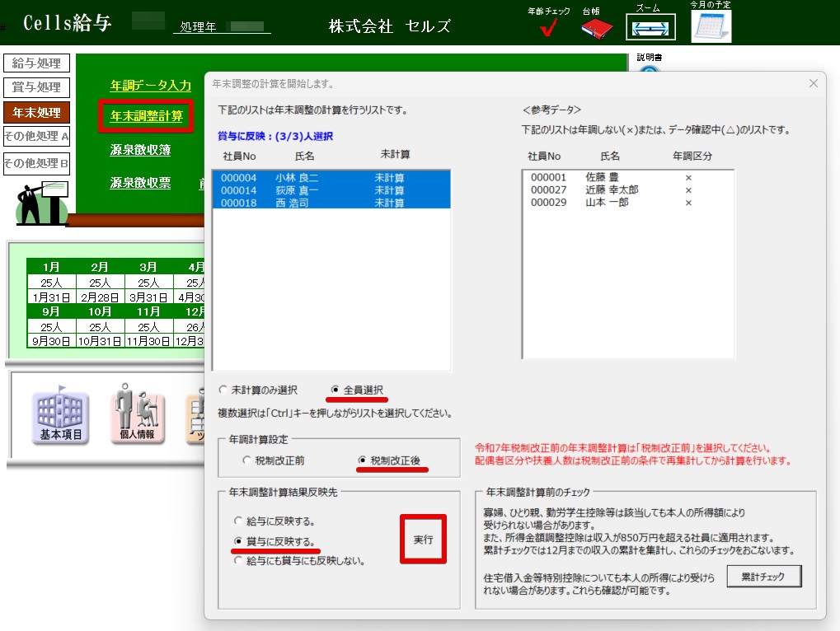Select 給与にも賞与にも反映しない option
Screen dimensions: 840x631
point(240,561)
